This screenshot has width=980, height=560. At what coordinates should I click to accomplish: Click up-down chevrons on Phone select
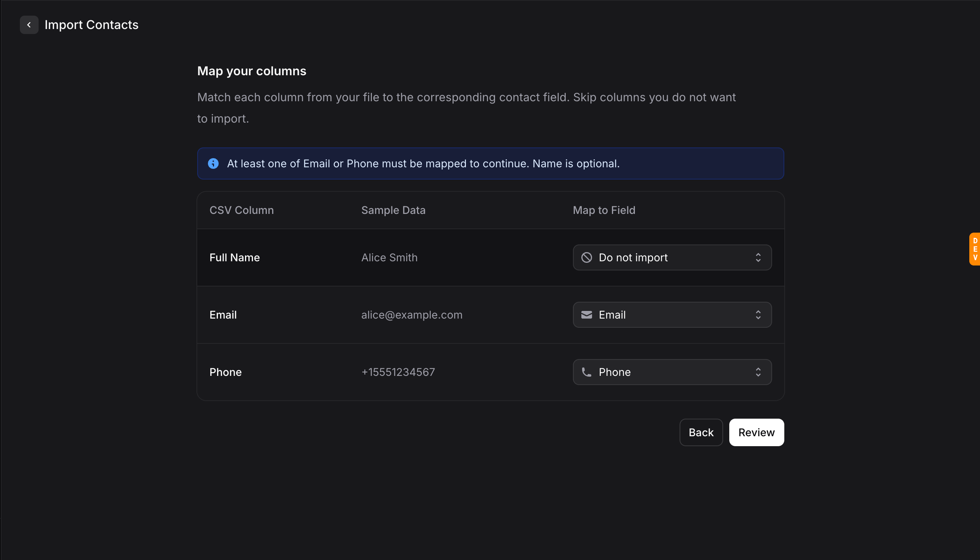(758, 372)
